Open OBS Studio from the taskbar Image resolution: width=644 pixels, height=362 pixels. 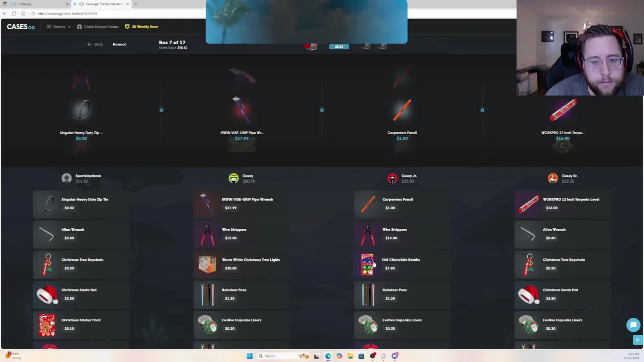(x=372, y=356)
